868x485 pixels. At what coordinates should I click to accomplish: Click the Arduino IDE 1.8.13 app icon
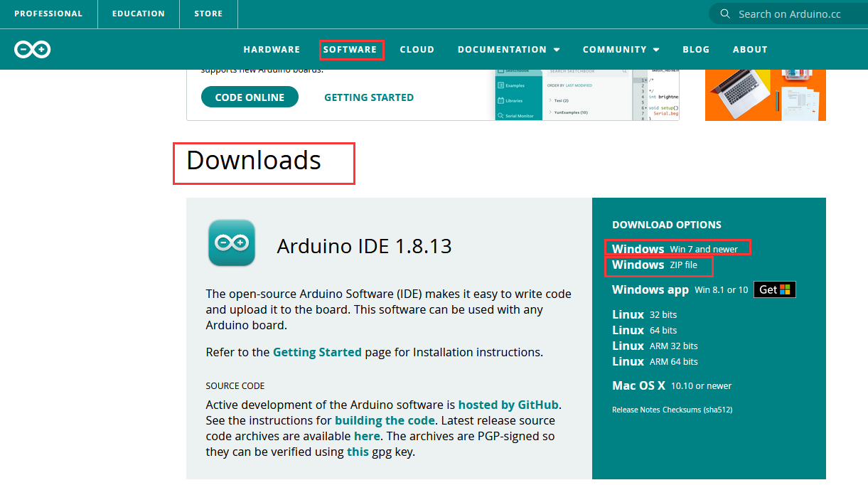pos(232,242)
